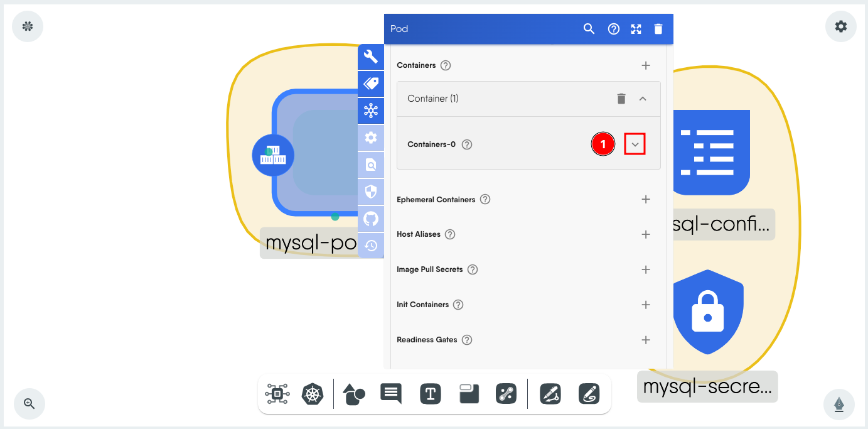868x429 pixels.
Task: Add an Image Pull Secret
Action: 646,269
